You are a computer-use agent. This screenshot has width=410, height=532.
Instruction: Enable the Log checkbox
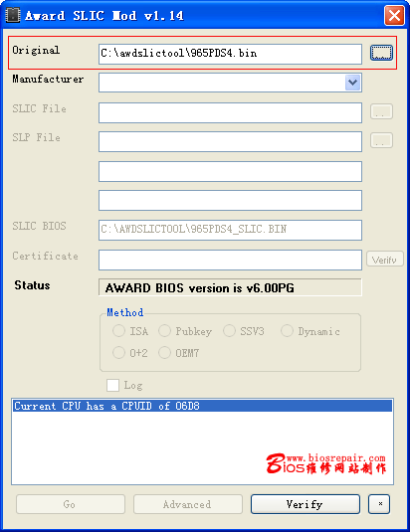[112, 385]
